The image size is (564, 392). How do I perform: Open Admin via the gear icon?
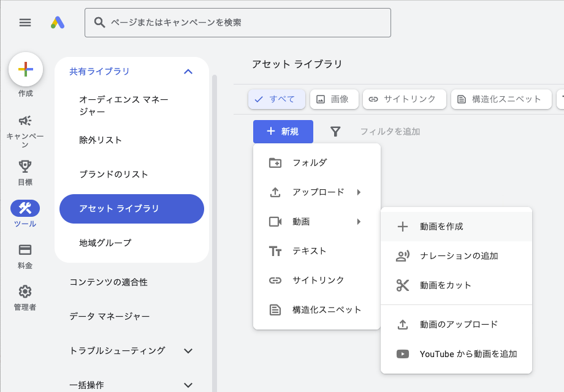[x=25, y=292]
